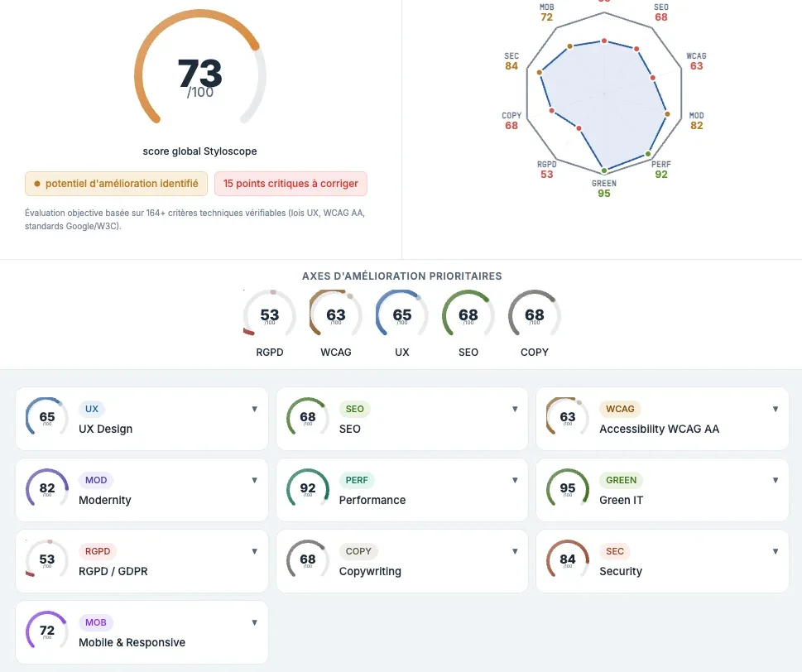Expand the UX Design card arrow
This screenshot has height=672, width=802.
(254, 410)
